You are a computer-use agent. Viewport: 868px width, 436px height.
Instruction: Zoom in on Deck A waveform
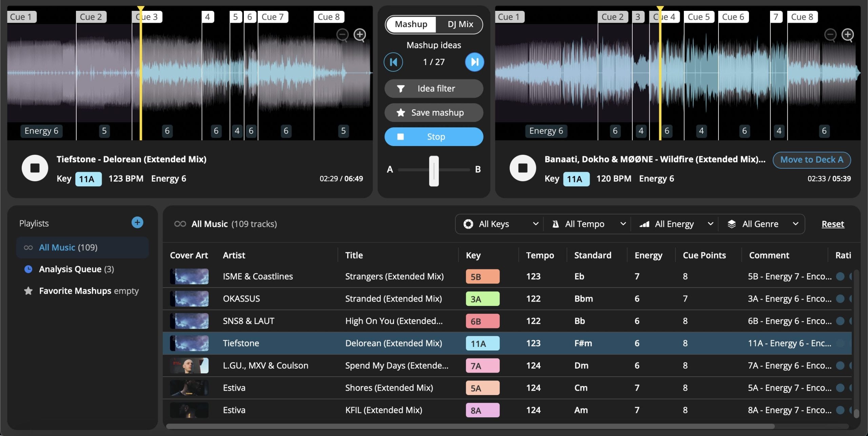click(359, 34)
